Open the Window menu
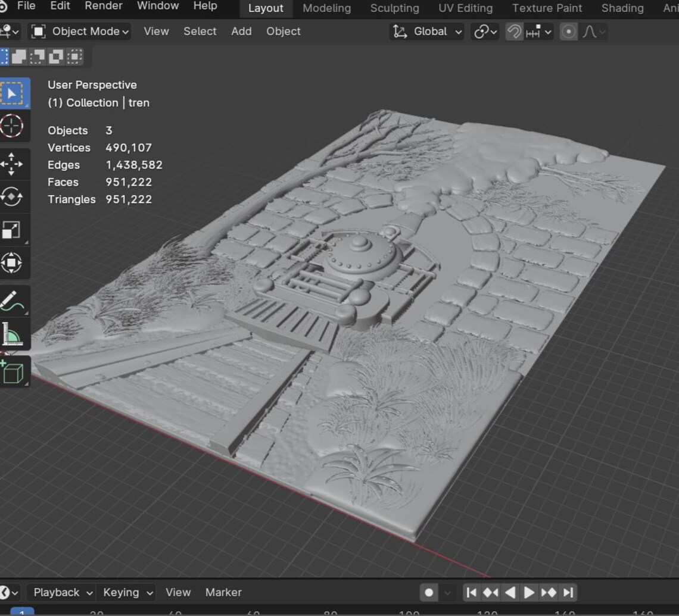The height and width of the screenshot is (616, 679). coord(158,6)
